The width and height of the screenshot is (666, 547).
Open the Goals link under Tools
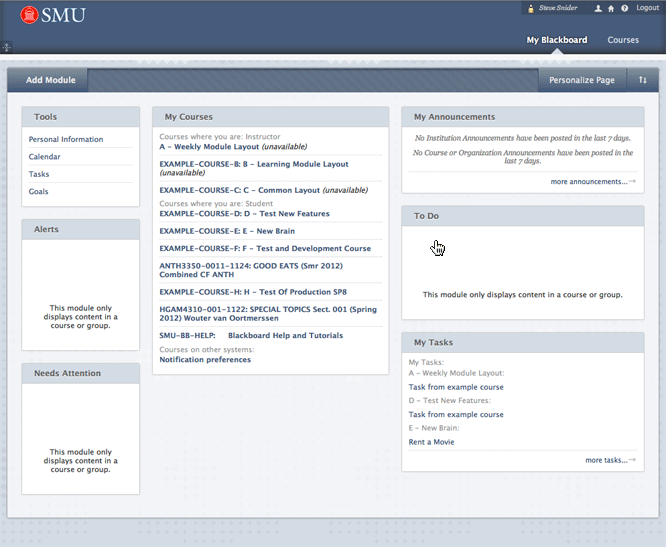(39, 191)
